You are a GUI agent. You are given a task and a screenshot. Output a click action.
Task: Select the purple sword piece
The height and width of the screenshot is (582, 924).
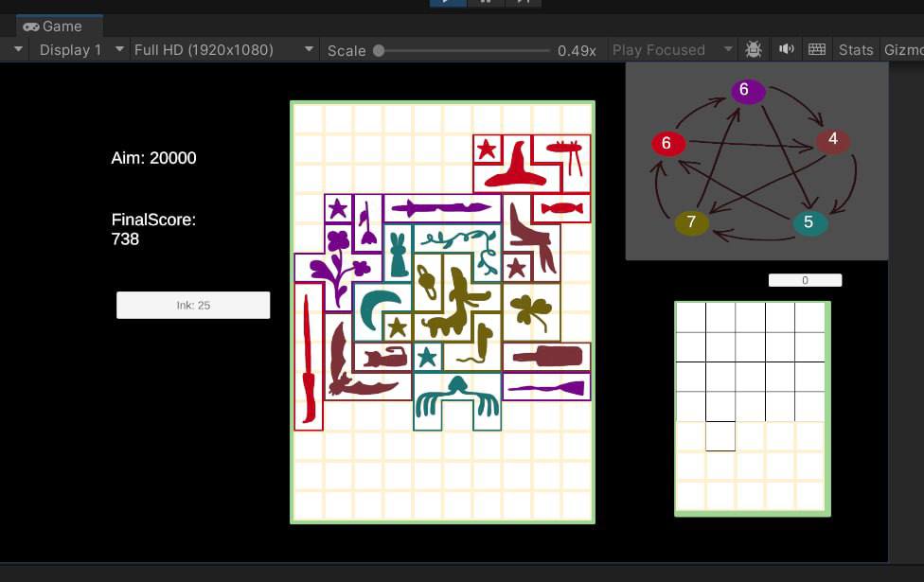click(x=441, y=207)
